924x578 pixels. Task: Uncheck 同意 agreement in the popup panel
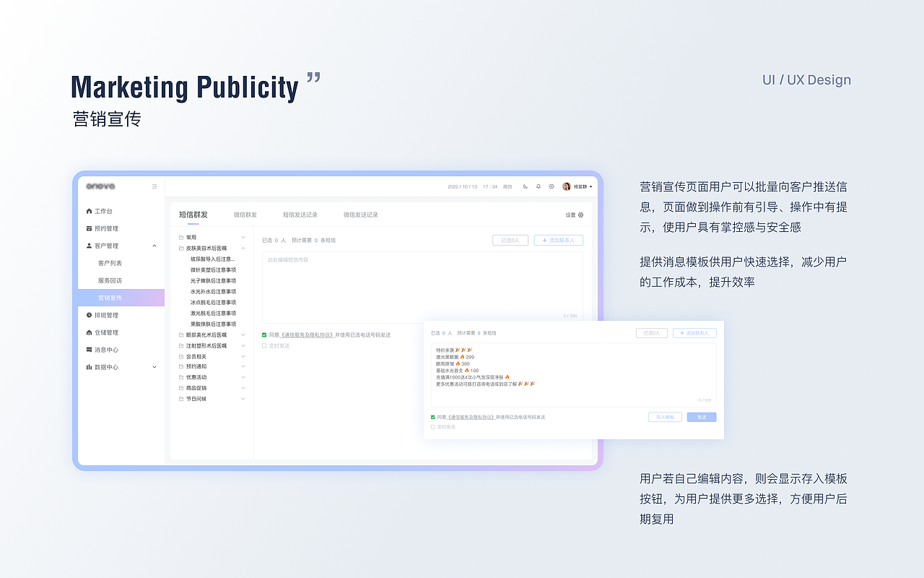click(x=432, y=417)
